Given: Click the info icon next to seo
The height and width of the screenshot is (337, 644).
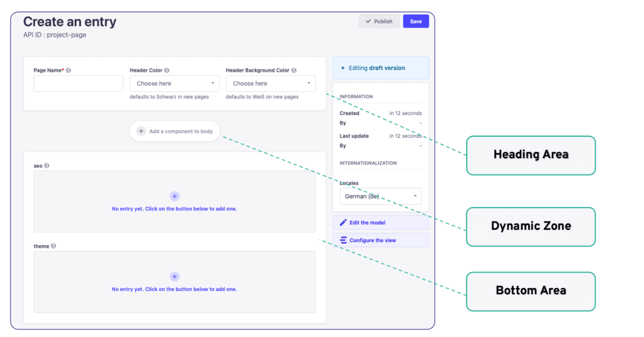Looking at the screenshot, I should click(46, 166).
